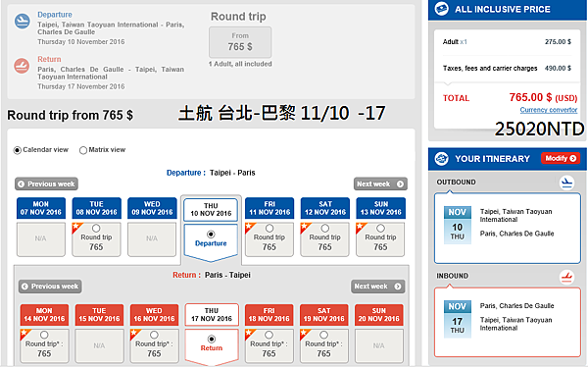Screen dimensions: 588x367
Task: Open the MON 14 NOV 2016 return tab
Action: 44,315
